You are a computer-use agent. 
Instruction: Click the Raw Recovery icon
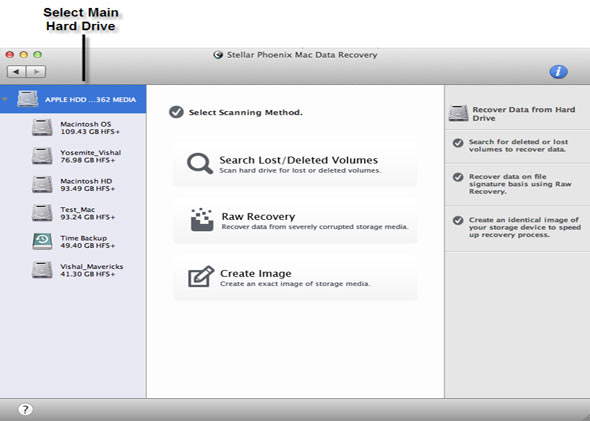coord(202,220)
